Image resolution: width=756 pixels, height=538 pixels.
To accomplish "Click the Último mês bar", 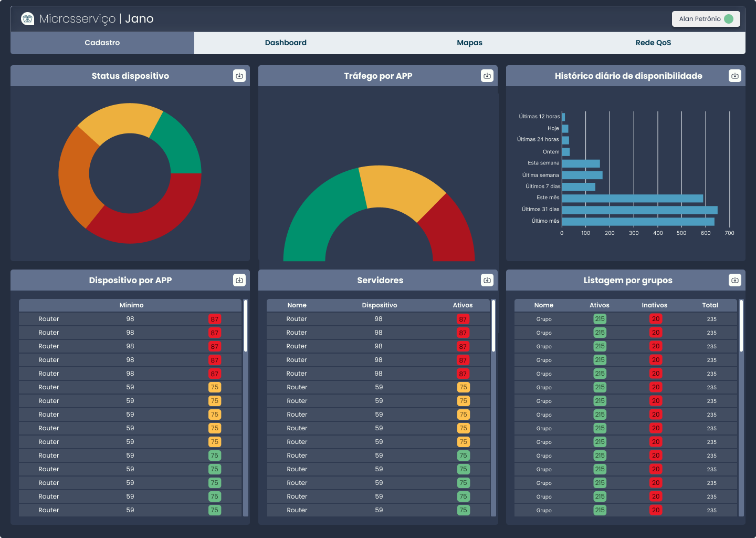I will [x=638, y=221].
